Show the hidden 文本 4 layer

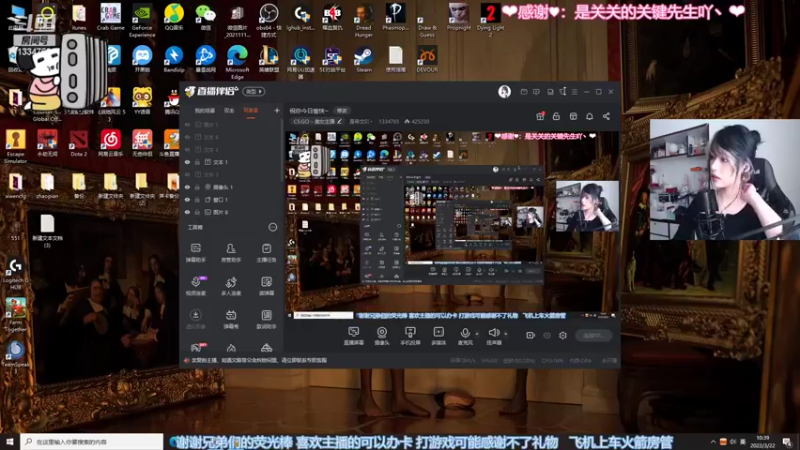(x=187, y=149)
